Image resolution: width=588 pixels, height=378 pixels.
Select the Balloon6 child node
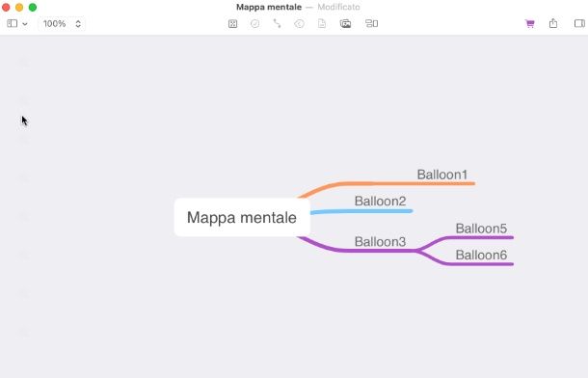click(x=481, y=255)
